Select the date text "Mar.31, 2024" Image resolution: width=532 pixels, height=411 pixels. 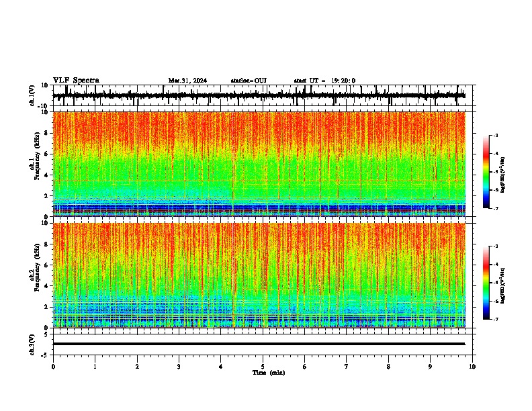[187, 81]
